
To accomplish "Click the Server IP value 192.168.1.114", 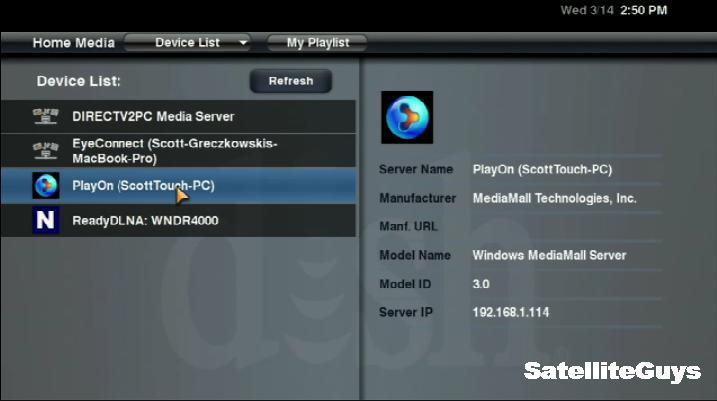I will point(511,312).
